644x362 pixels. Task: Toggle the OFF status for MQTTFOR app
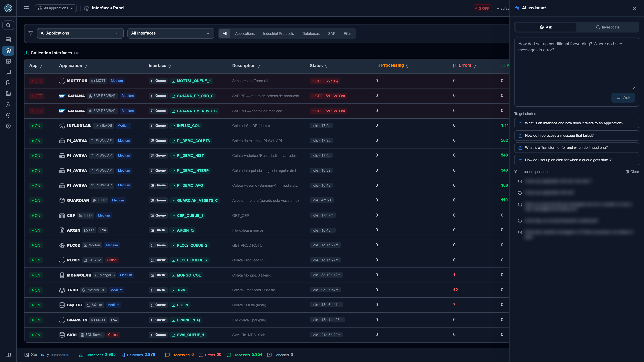[x=37, y=81]
